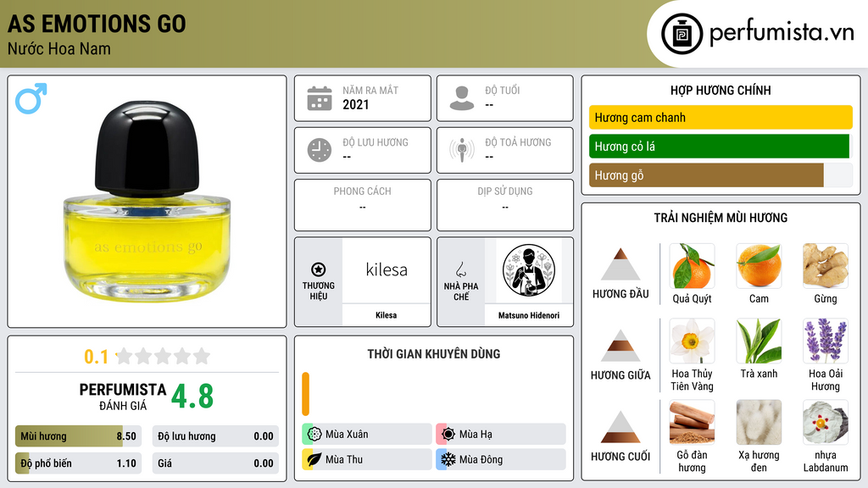Click the As Emotions Go bottle photo

point(147,201)
